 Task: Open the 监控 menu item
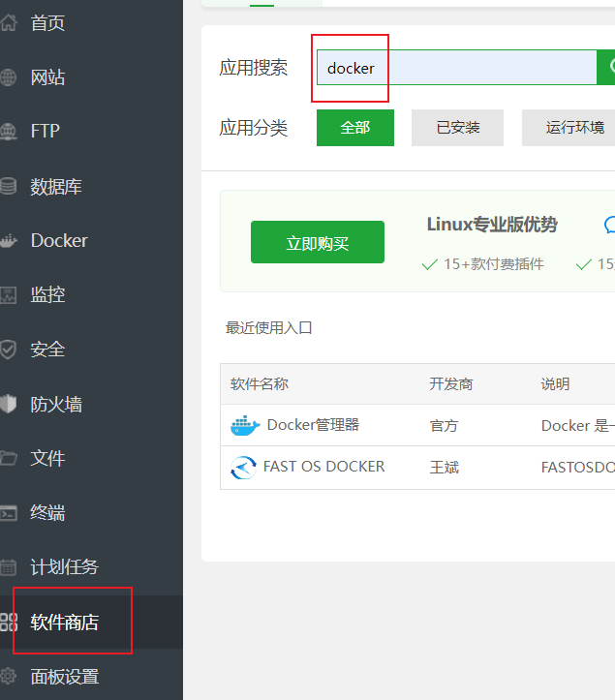[x=47, y=295]
